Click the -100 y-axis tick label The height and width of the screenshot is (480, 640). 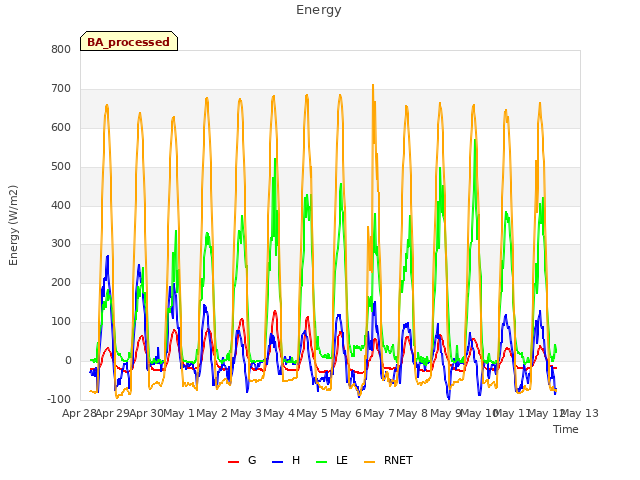click(59, 400)
